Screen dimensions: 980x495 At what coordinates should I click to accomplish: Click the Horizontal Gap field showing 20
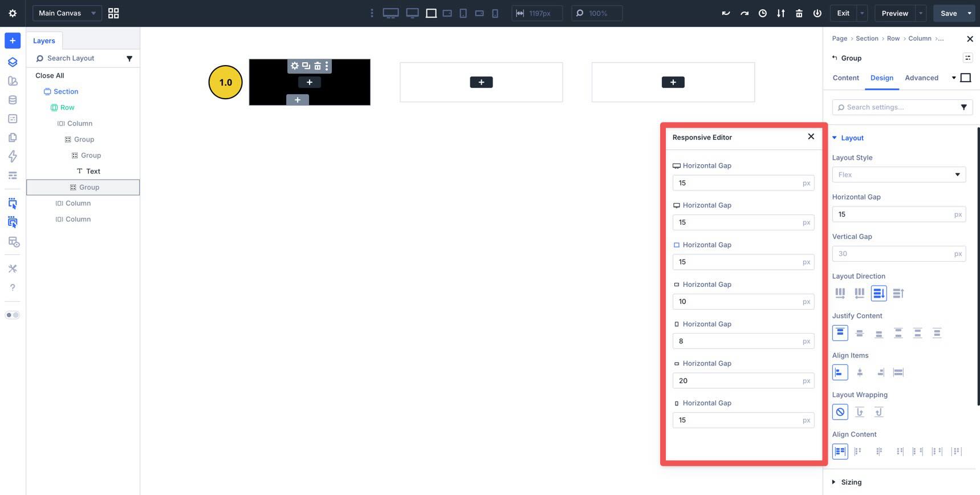pyautogui.click(x=738, y=380)
